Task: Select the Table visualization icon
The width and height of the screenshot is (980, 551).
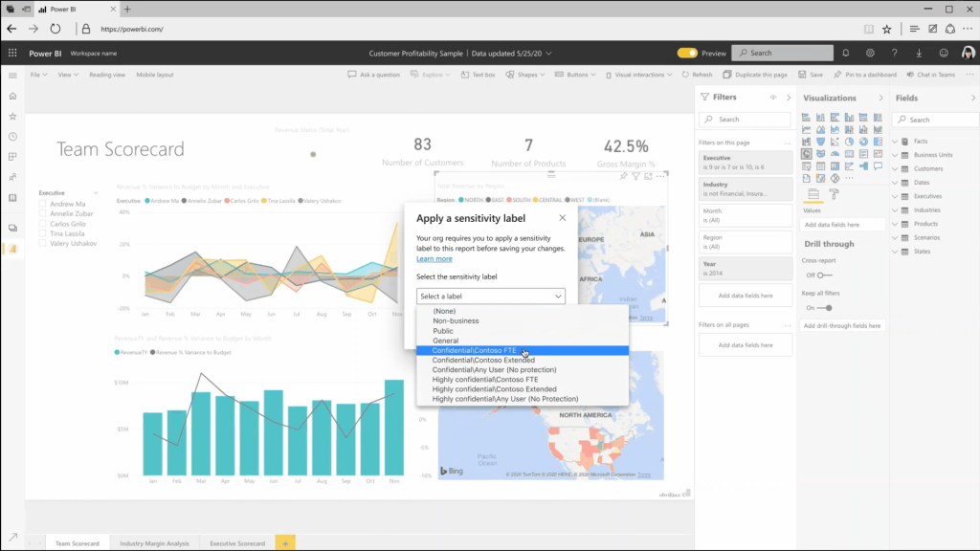Action: coord(821,165)
